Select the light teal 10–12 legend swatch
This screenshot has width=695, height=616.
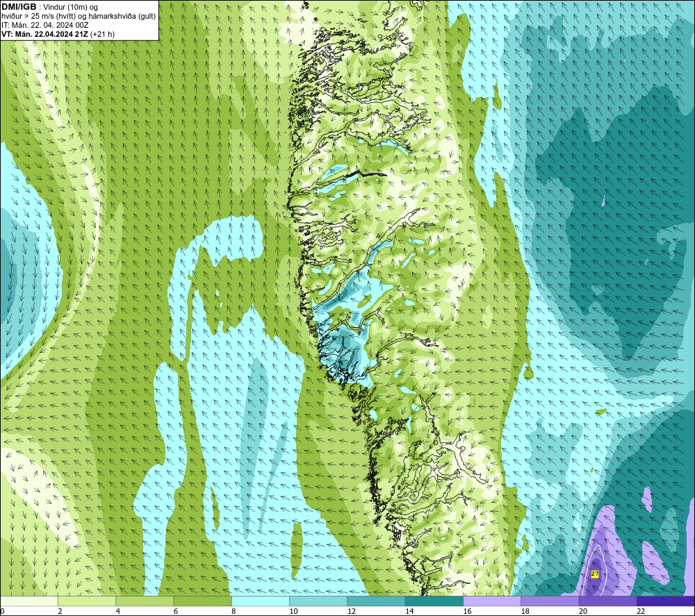318,601
